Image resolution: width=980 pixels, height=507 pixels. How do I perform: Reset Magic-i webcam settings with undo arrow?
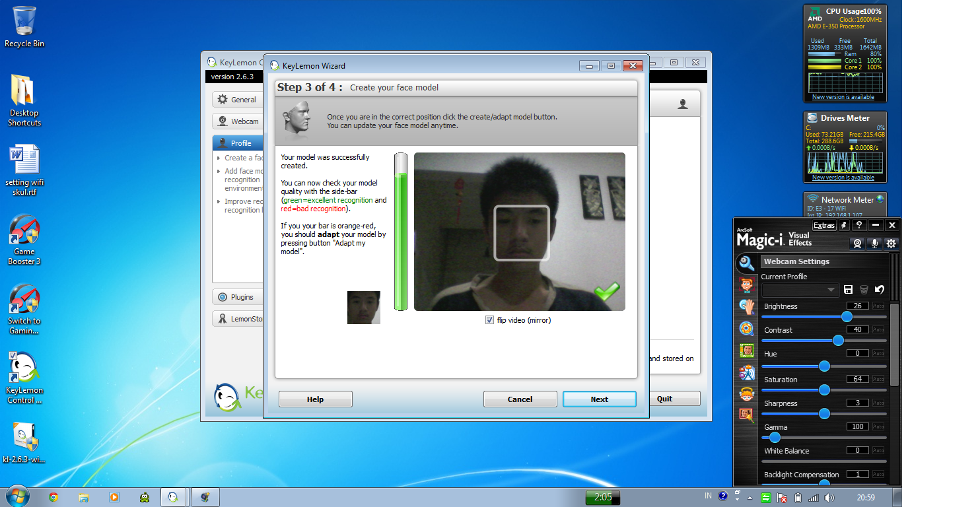[x=880, y=290]
